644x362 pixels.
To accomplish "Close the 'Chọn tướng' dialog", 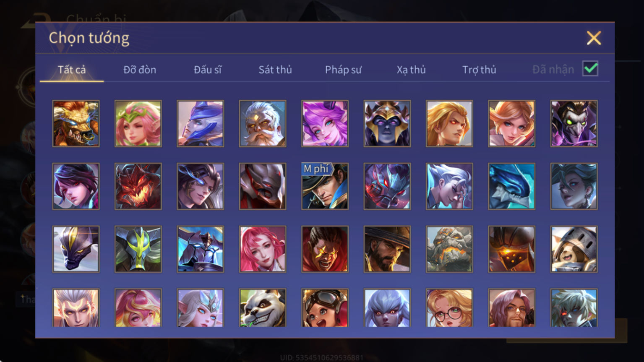I will click(x=594, y=38).
